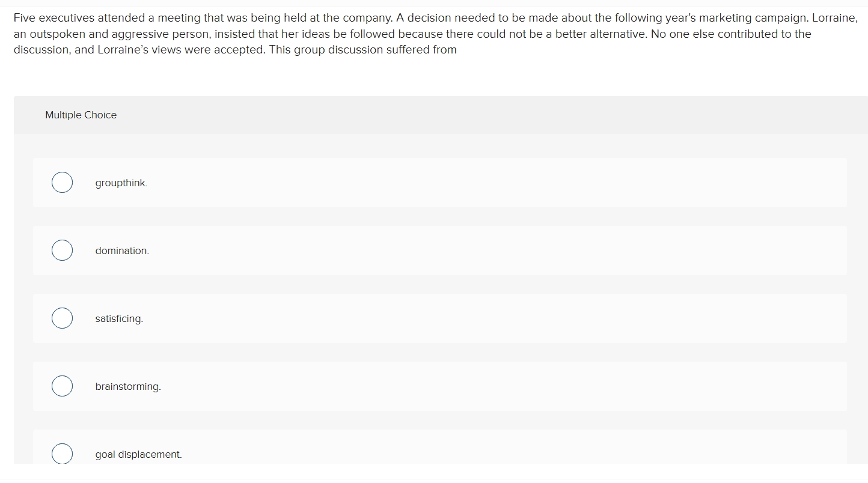Click the brainstorming answer row
Image resolution: width=868 pixels, height=483 pixels.
coord(421,386)
